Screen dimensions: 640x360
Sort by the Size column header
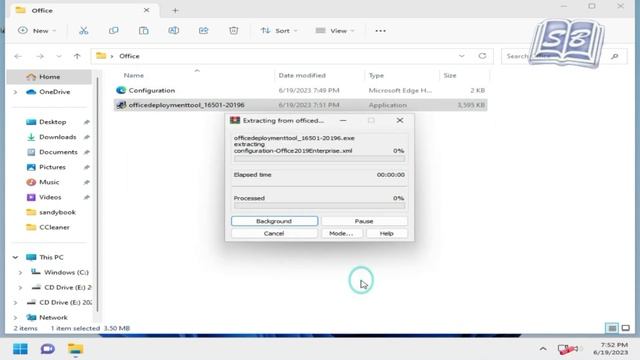point(450,76)
